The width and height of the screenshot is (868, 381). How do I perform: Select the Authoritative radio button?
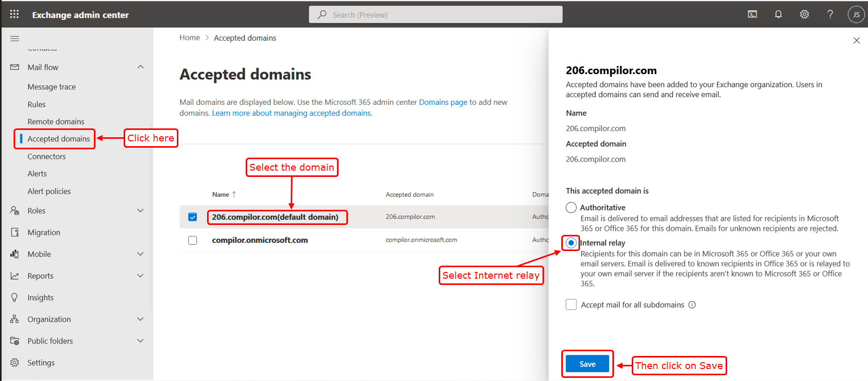coord(571,208)
